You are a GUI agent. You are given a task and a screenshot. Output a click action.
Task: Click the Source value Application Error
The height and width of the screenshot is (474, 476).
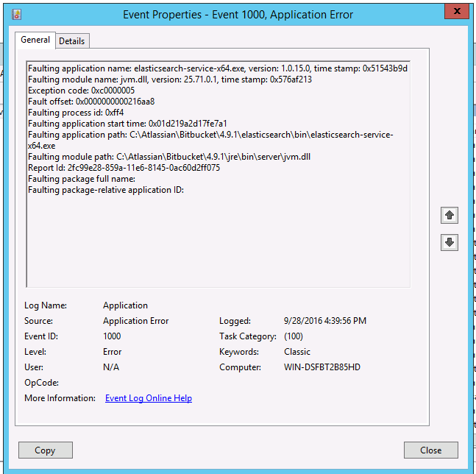point(135,321)
